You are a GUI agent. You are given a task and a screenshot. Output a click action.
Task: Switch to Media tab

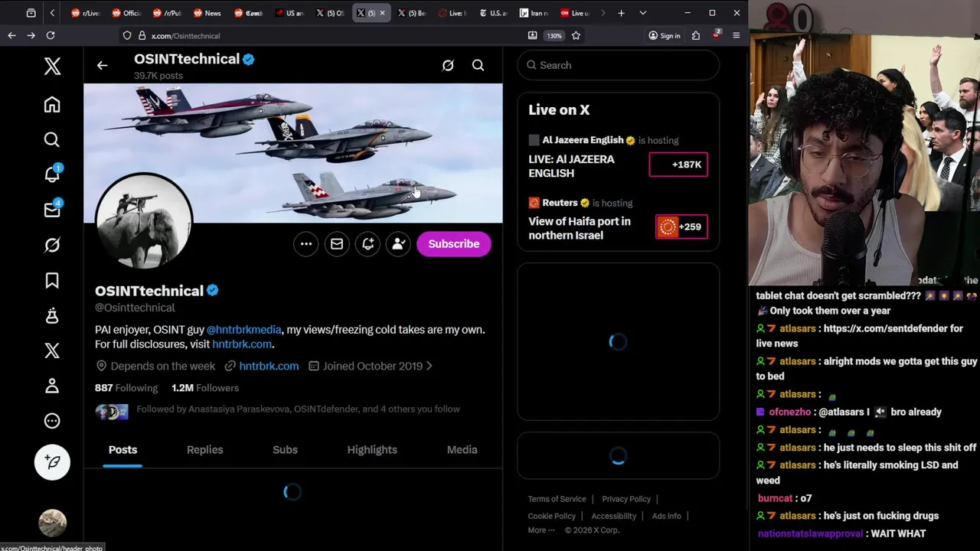[x=462, y=450]
